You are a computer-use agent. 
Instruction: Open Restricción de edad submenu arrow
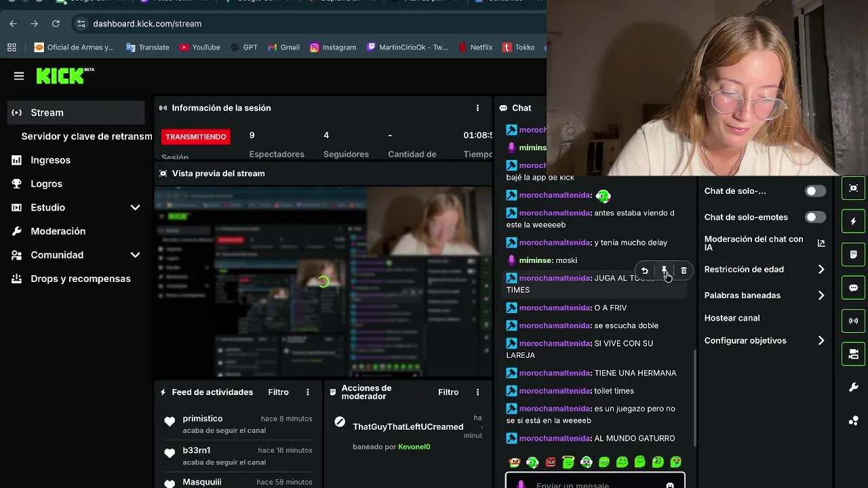821,269
